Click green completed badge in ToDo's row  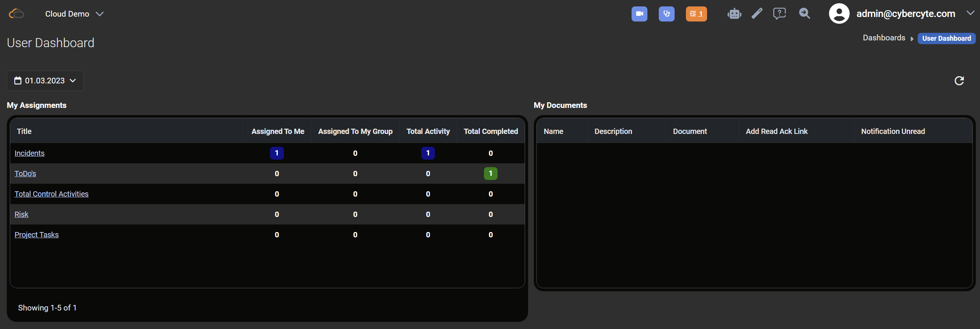490,174
